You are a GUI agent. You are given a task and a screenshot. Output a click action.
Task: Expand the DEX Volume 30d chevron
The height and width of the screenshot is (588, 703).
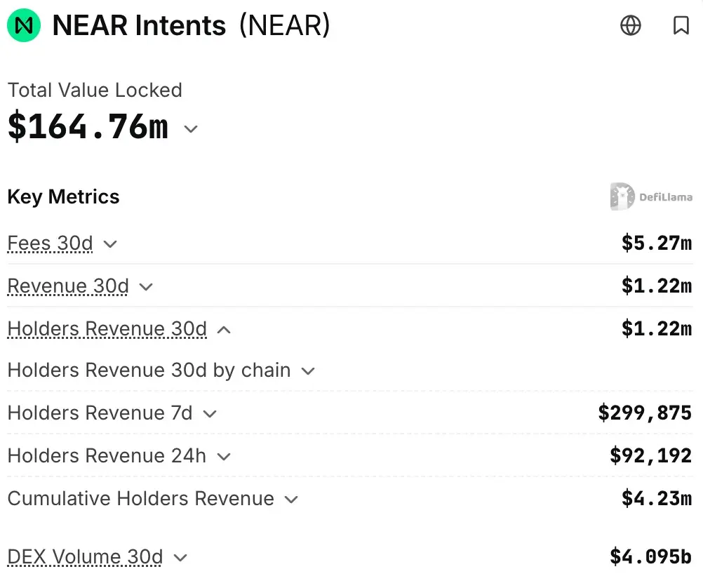click(180, 558)
